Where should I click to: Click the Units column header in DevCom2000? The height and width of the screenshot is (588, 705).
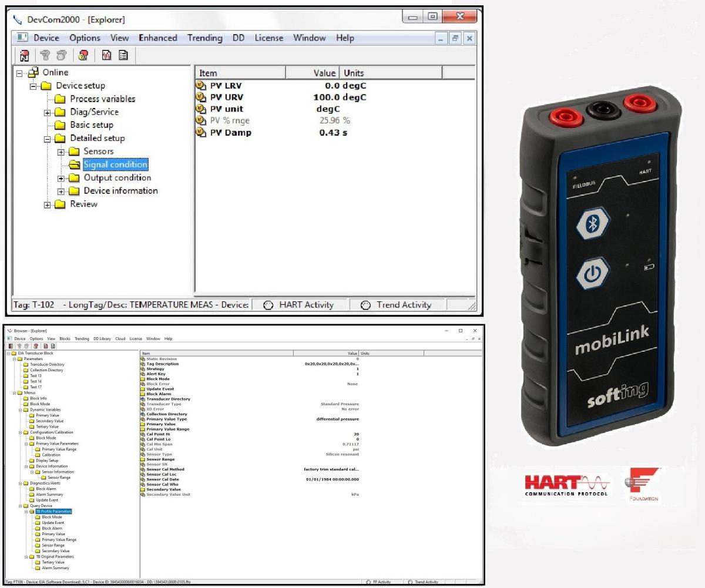point(391,73)
